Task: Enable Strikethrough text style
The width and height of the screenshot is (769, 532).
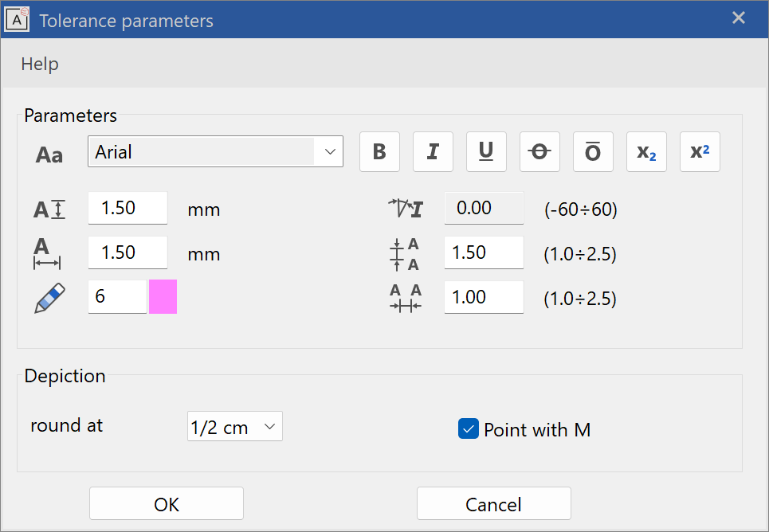Action: [539, 152]
